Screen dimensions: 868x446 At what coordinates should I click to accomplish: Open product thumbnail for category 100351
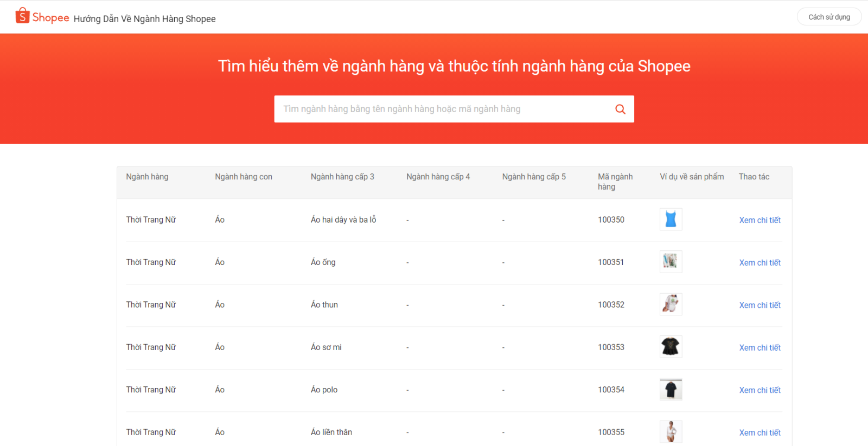point(671,262)
